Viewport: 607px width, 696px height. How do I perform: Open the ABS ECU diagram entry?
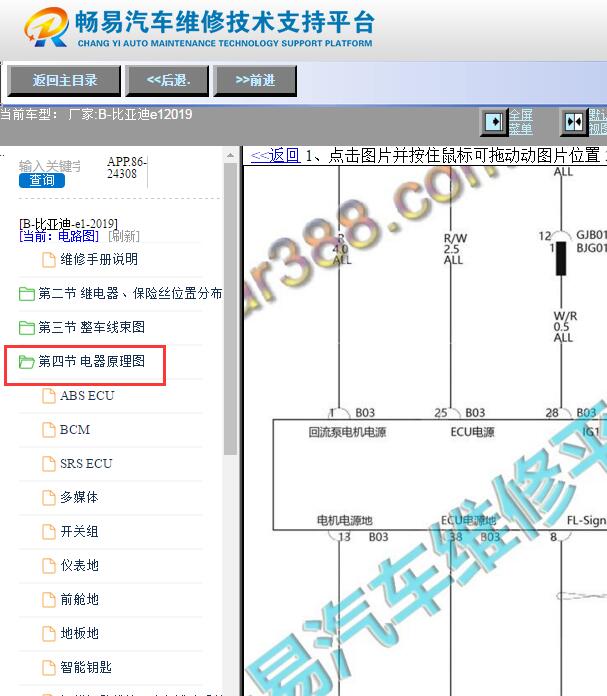point(87,395)
